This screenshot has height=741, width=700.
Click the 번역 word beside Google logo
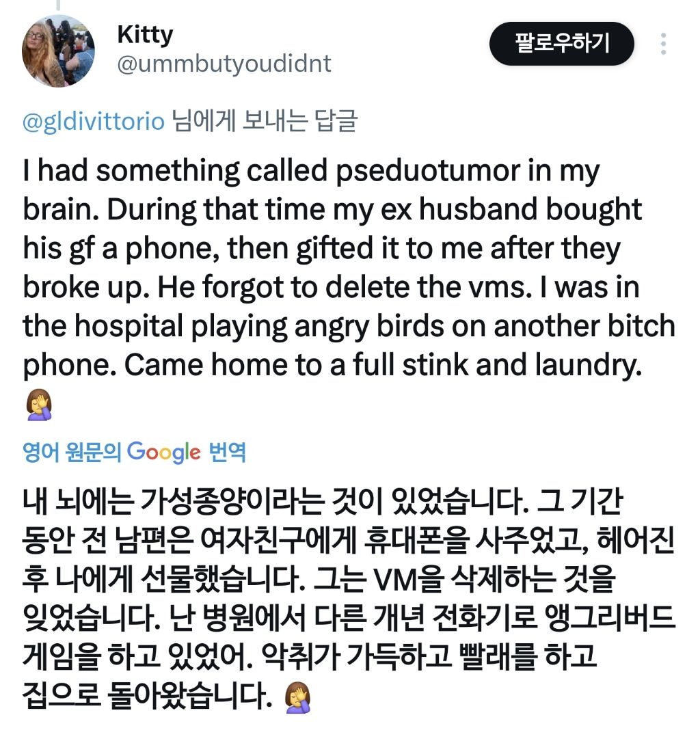point(227,452)
